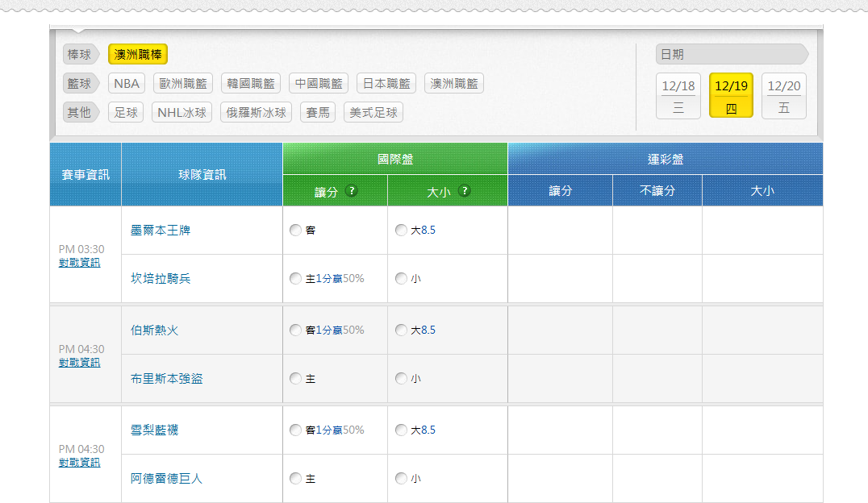Click the PM 03:30 game time
This screenshot has width=868, height=503.
[81, 249]
